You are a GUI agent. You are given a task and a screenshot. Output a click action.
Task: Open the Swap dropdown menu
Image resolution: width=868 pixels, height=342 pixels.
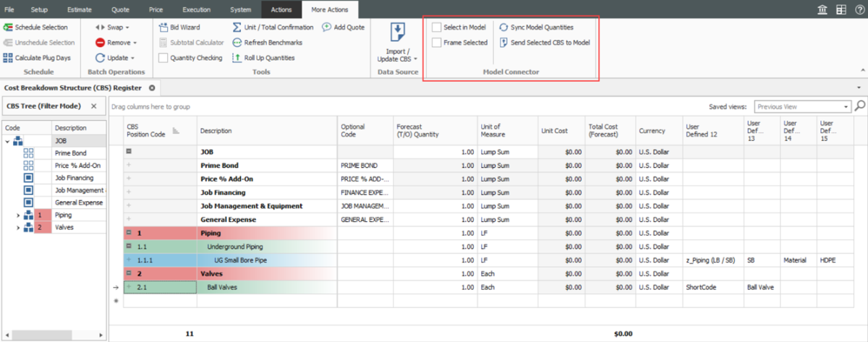click(115, 27)
